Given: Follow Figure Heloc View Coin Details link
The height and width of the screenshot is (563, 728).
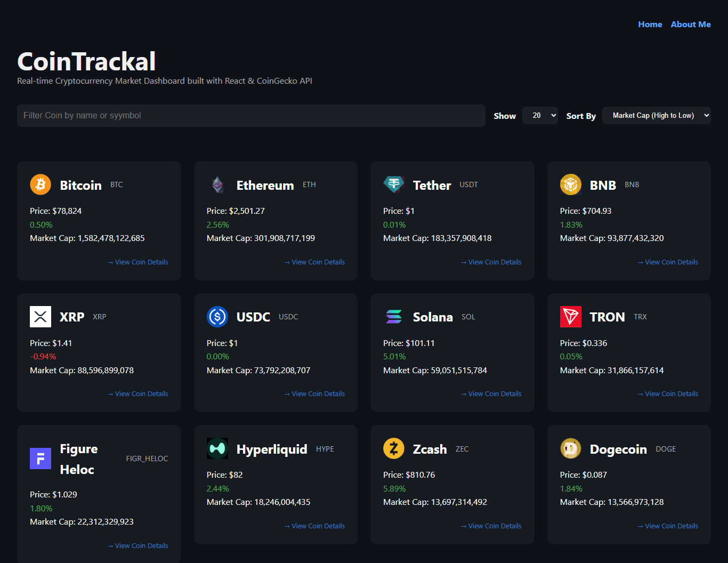Looking at the screenshot, I should [138, 546].
